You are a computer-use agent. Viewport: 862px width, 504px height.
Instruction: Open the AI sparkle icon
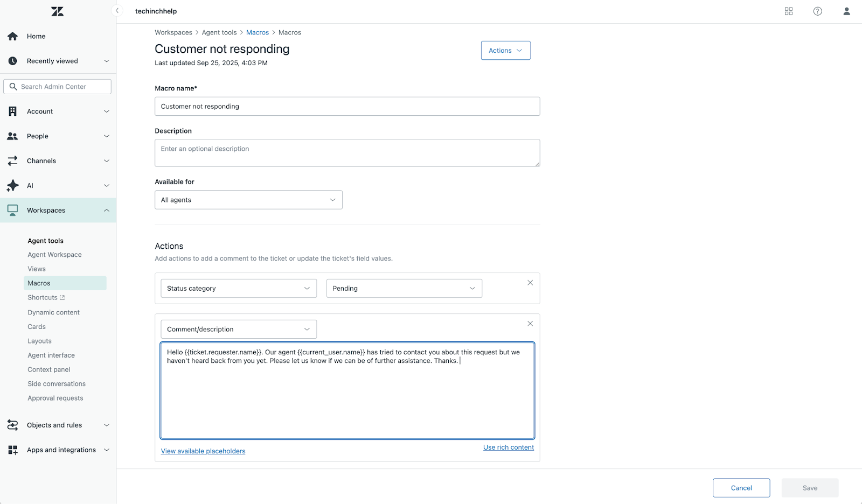pyautogui.click(x=13, y=185)
